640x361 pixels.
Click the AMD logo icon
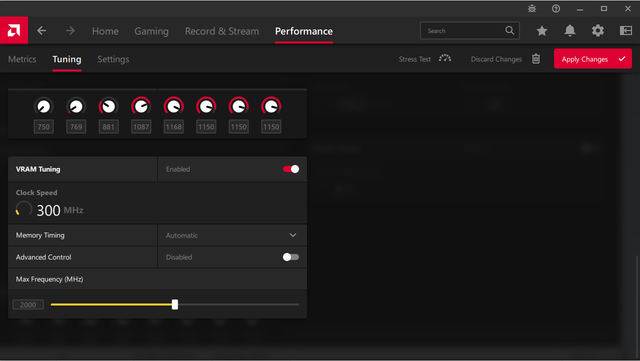(x=14, y=30)
